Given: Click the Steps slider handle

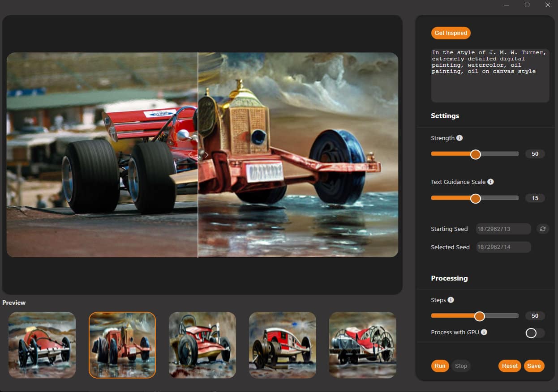Looking at the screenshot, I should click(479, 316).
